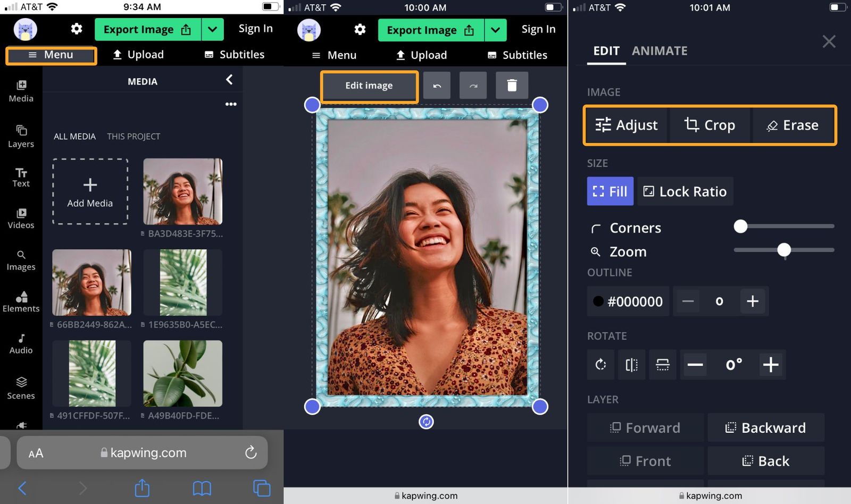Switch to the ANIMATE tab
The height and width of the screenshot is (504, 851).
[x=660, y=51]
